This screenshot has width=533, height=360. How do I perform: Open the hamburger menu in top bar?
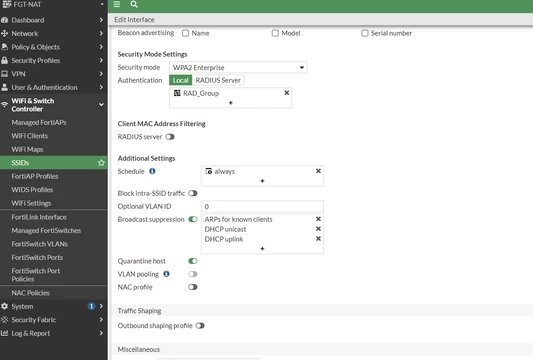coord(117,4)
